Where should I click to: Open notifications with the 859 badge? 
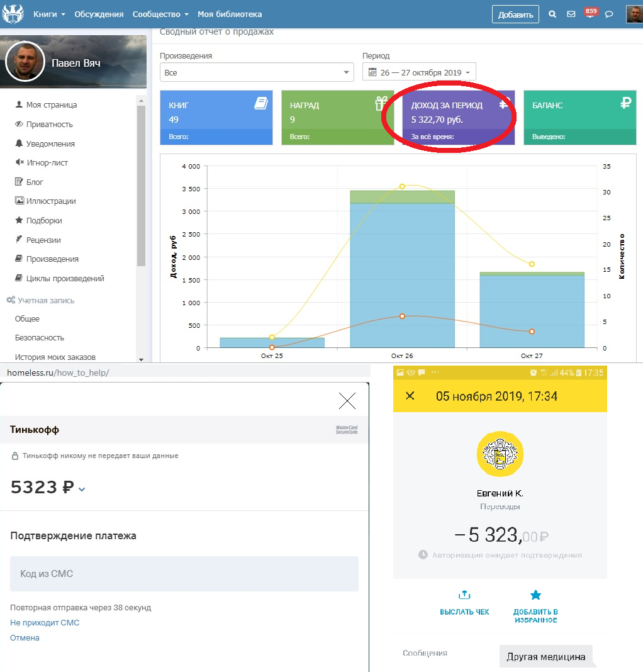[x=590, y=14]
